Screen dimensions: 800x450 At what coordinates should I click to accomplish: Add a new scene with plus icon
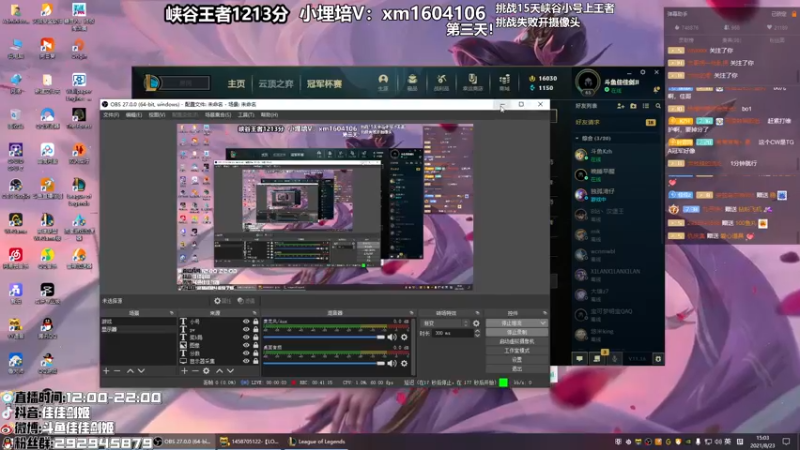point(106,371)
